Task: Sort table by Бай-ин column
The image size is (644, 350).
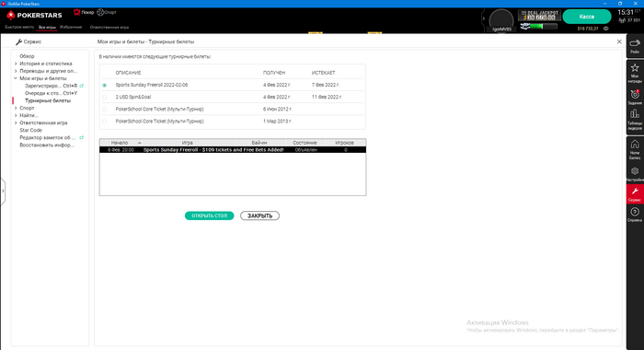Action: click(259, 143)
